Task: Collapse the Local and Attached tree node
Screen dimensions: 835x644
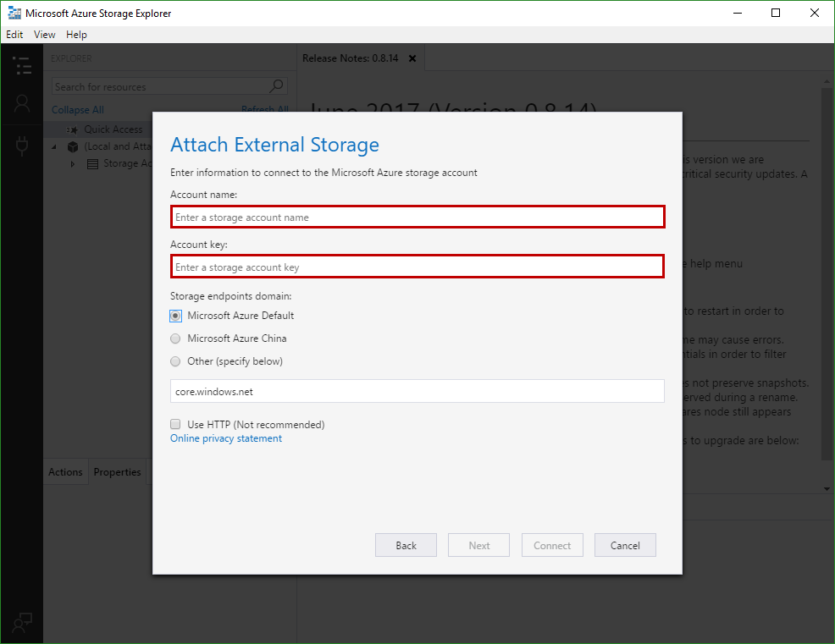Action: [55, 146]
